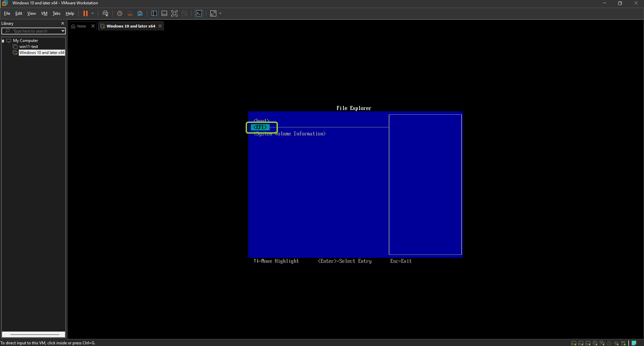Select win11-test in the library
Screen dimensions: 644x346
click(x=29, y=47)
